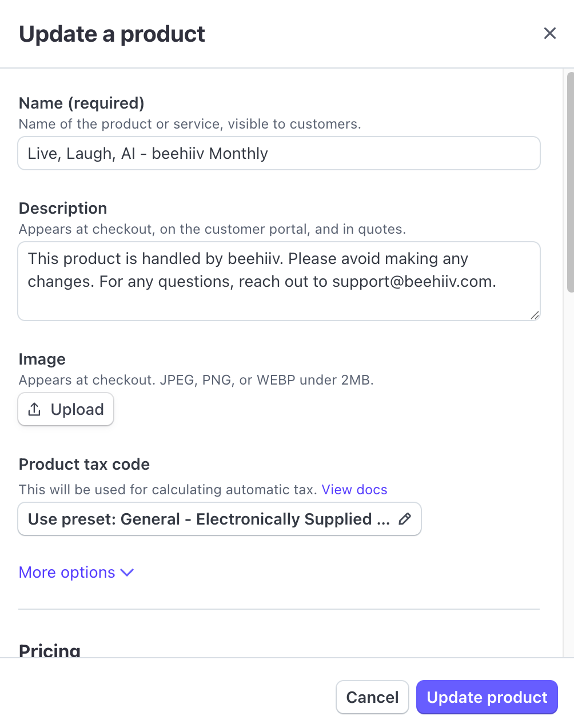Click the pencil edit icon for tax code
The width and height of the screenshot is (574, 728).
(x=405, y=519)
